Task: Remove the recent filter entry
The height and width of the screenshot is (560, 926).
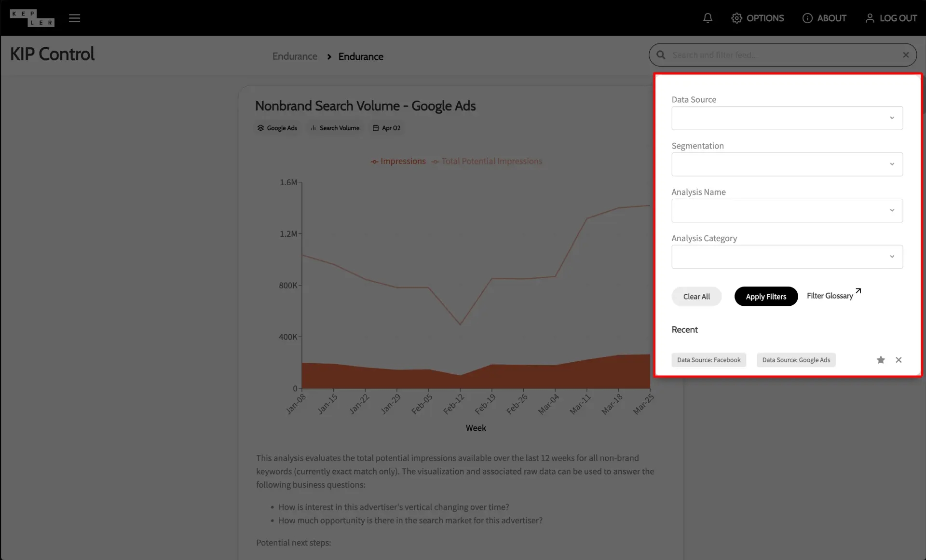Action: [899, 360]
